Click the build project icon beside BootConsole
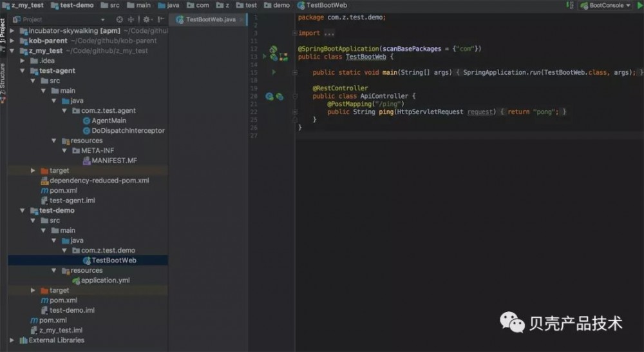 (x=570, y=5)
